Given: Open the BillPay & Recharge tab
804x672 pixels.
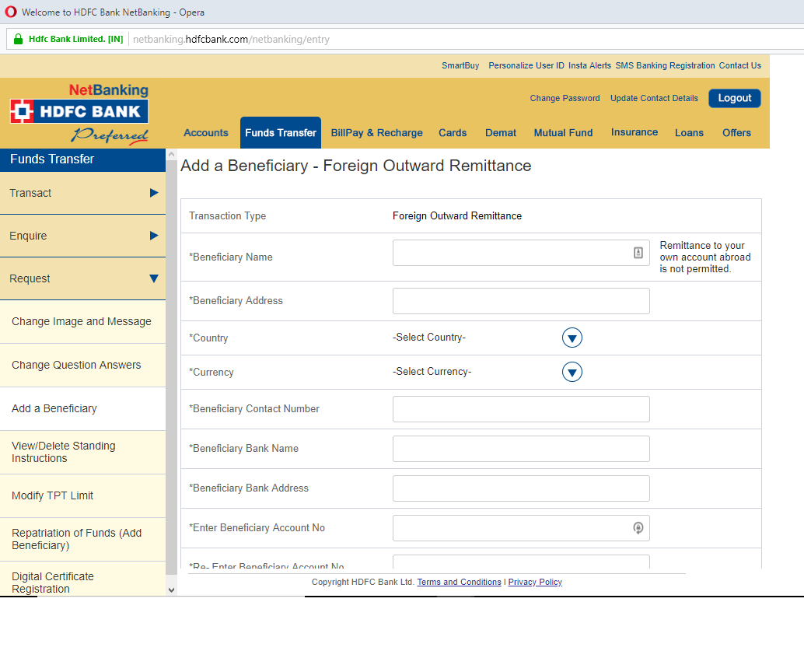Looking at the screenshot, I should click(377, 133).
